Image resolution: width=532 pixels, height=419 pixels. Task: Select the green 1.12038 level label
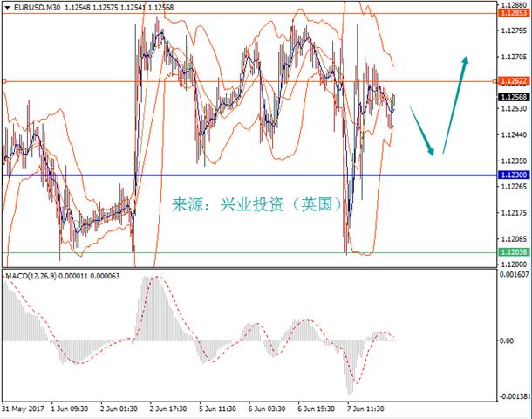(514, 252)
